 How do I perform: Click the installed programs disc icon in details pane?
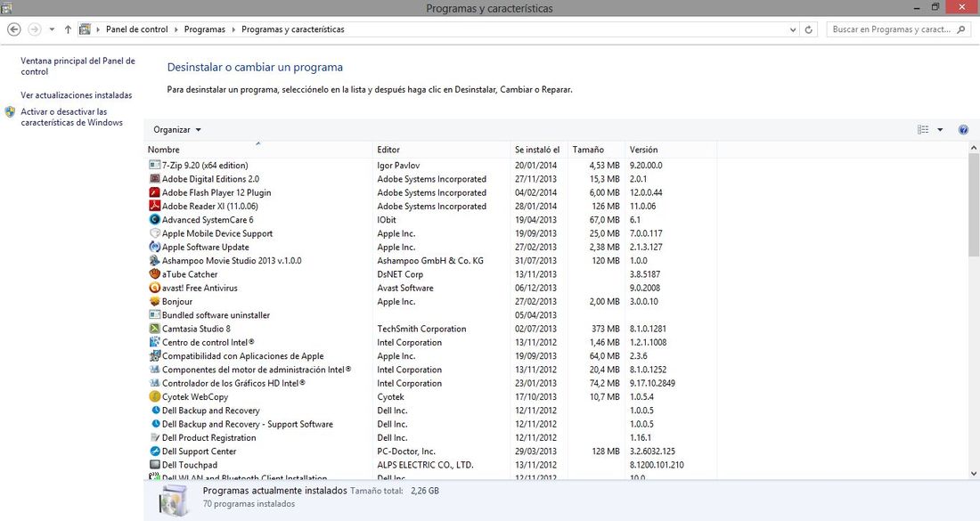tap(173, 500)
